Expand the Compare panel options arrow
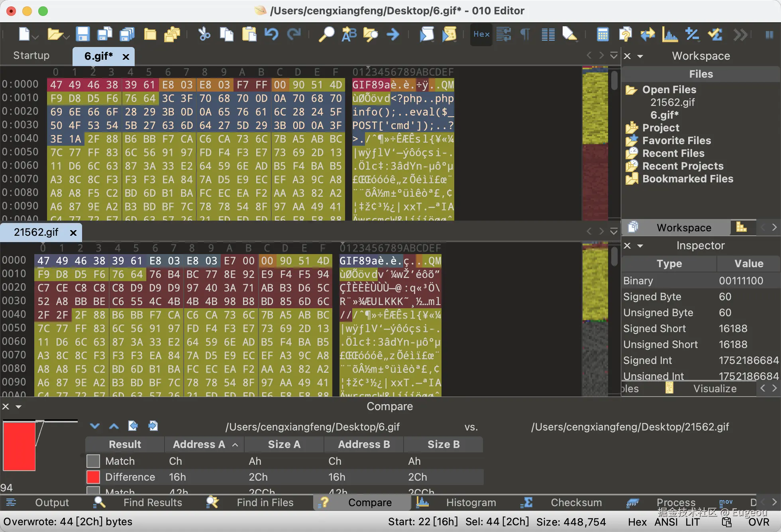The image size is (781, 532). pyautogui.click(x=18, y=407)
